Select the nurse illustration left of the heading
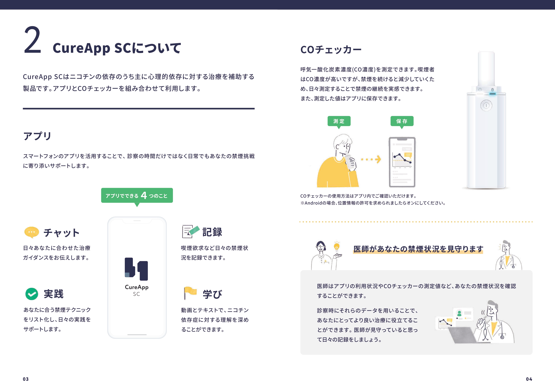Image resolution: width=555 pixels, height=392 pixels. pos(326,255)
